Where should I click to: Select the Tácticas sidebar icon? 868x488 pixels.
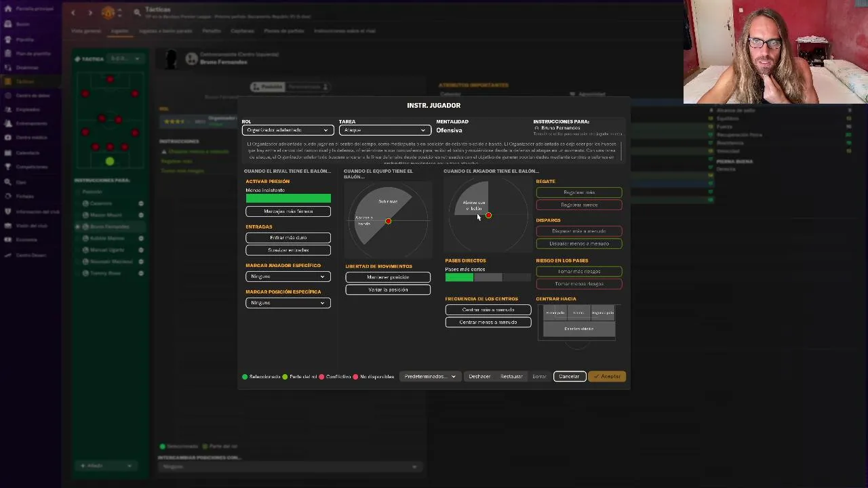click(7, 81)
